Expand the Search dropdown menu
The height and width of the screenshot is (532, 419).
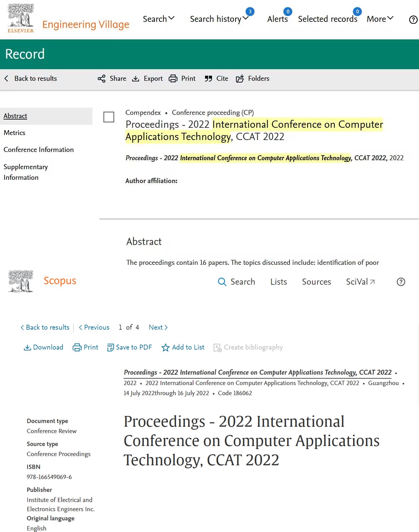point(159,19)
